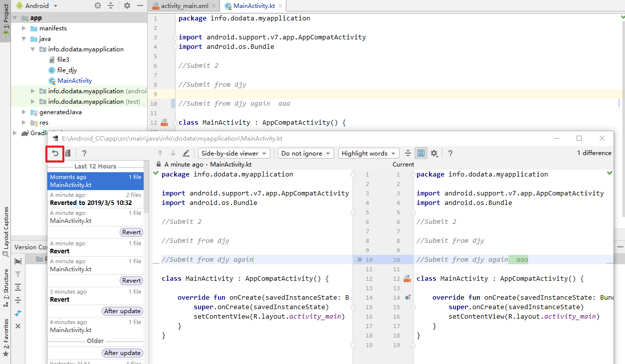The width and height of the screenshot is (625, 364).
Task: Open diff viewer settings gear
Action: tap(434, 154)
